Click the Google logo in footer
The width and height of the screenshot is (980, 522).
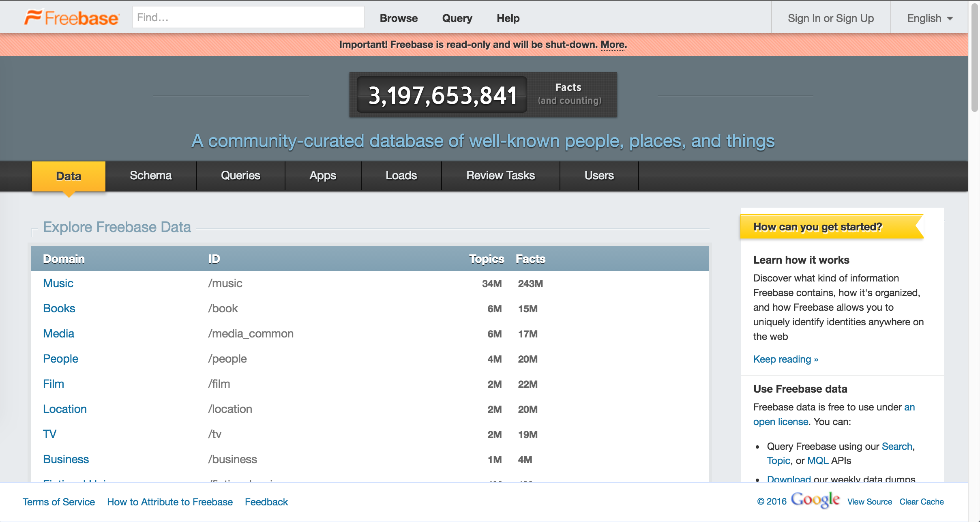pos(815,500)
